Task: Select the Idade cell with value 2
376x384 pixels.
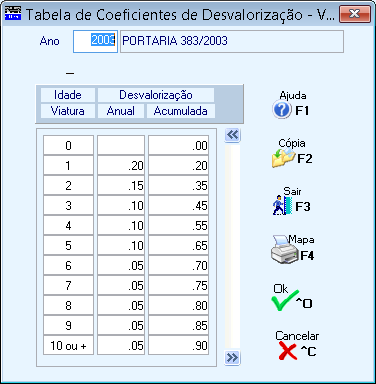Action: 68,185
